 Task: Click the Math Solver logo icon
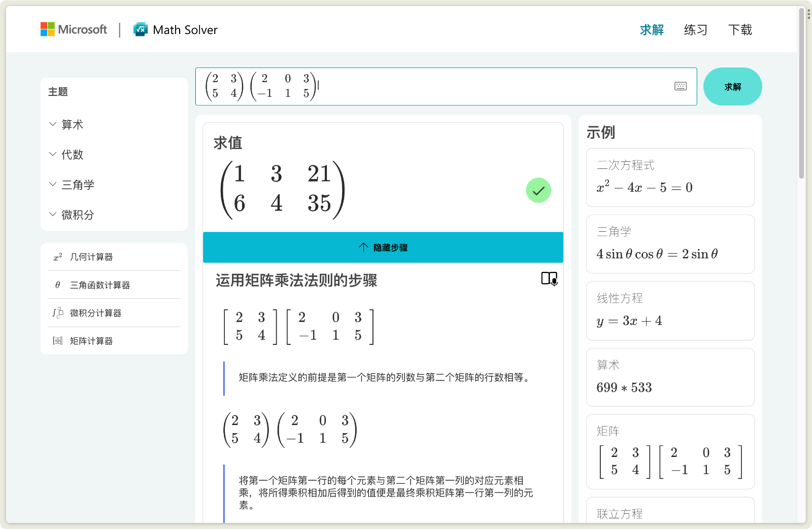pyautogui.click(x=141, y=29)
